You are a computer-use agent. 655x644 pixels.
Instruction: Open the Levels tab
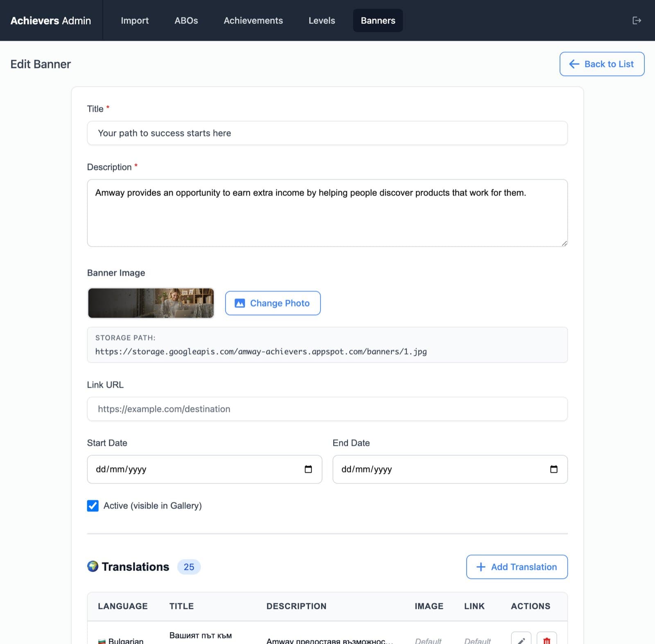coord(322,20)
